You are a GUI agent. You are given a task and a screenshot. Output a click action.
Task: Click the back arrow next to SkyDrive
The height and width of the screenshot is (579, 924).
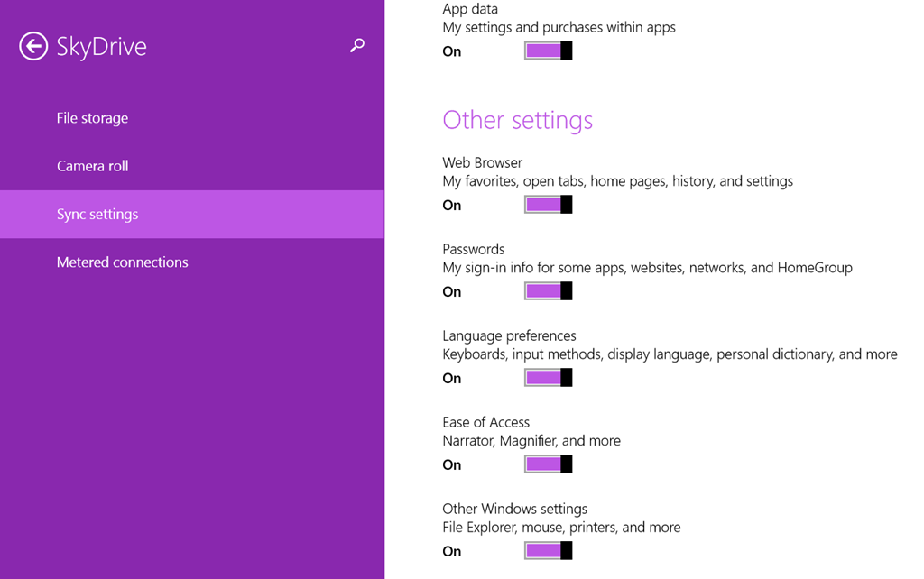[x=33, y=46]
